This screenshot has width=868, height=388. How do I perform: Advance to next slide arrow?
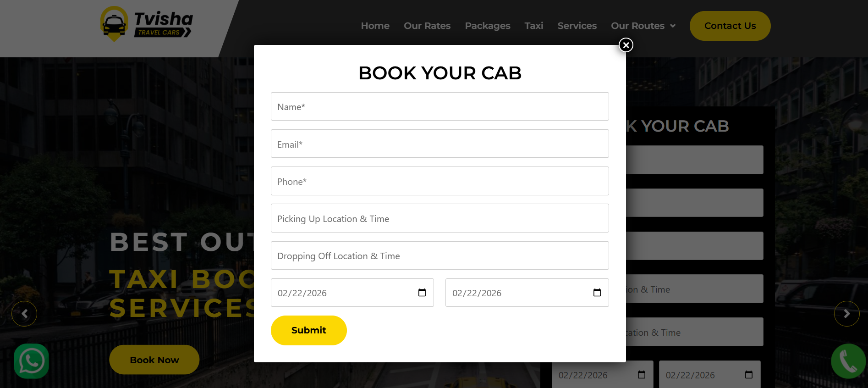coord(846,314)
